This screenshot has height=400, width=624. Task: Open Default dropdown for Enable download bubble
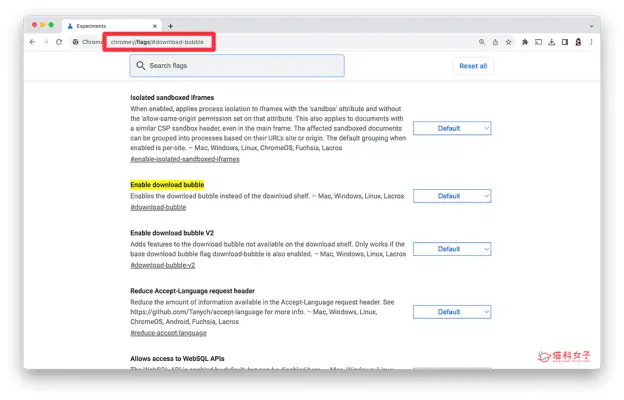click(x=452, y=196)
